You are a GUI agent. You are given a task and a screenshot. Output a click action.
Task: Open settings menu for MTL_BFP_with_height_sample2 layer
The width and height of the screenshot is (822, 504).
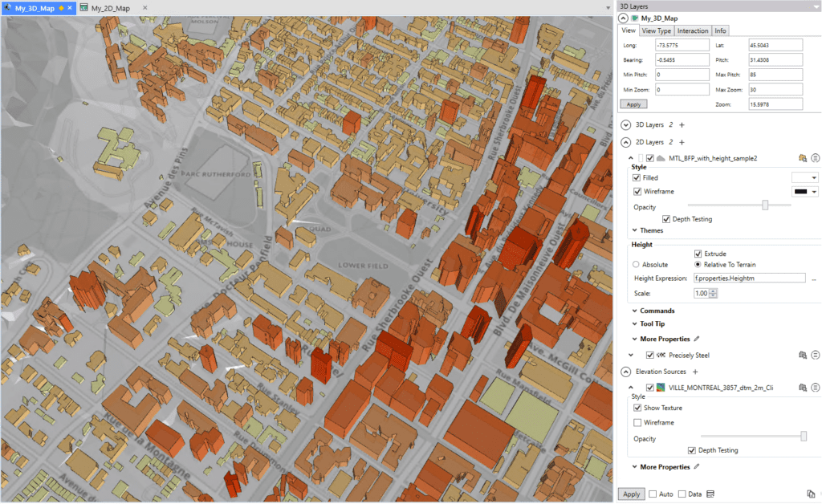coord(816,158)
